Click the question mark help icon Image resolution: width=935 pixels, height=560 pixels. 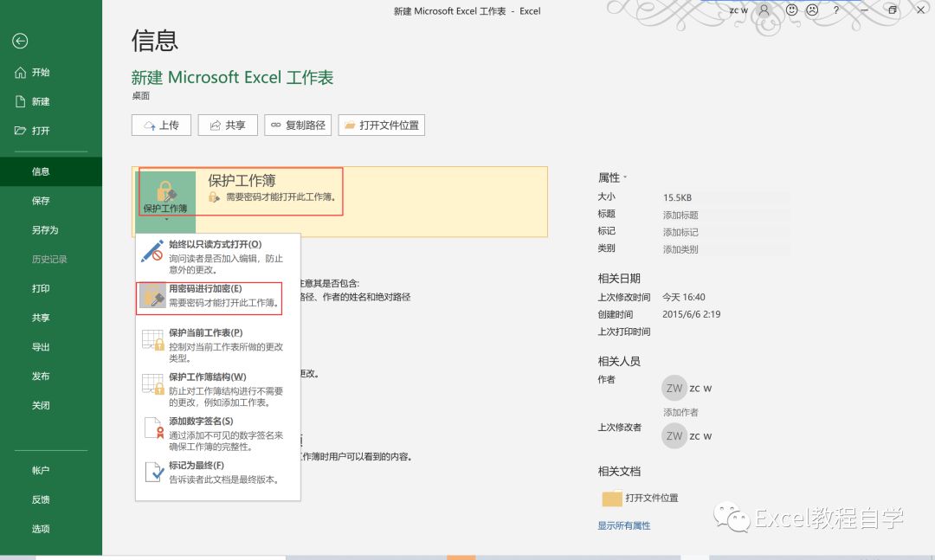point(836,10)
